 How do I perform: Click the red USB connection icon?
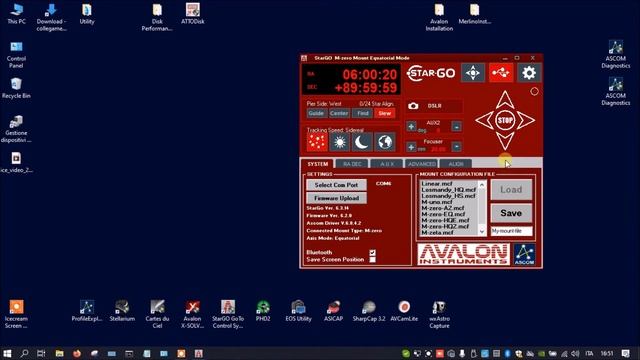click(x=501, y=73)
